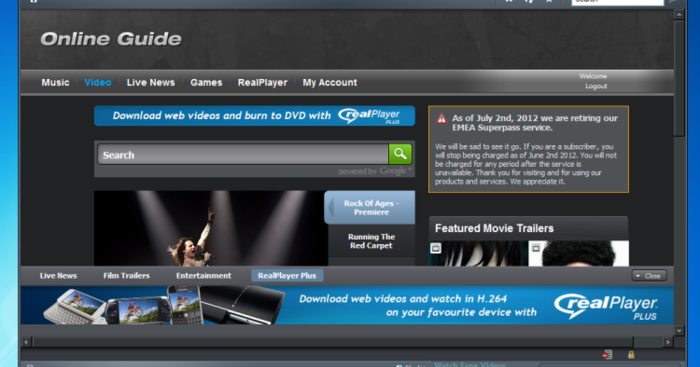Image resolution: width=700 pixels, height=367 pixels.
Task: Click the horizontal scrollbar right arrow
Action: tap(668, 342)
